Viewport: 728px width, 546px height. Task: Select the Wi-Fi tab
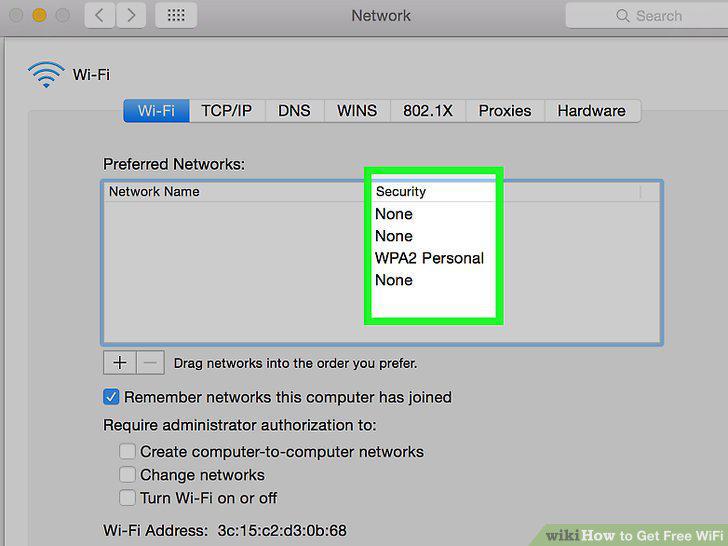(156, 111)
